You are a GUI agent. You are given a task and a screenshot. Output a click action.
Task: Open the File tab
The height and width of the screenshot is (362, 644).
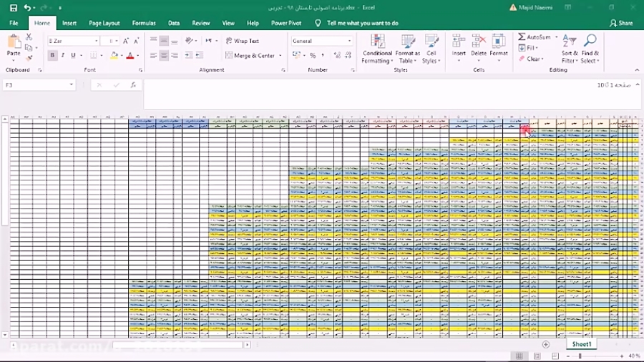click(14, 23)
